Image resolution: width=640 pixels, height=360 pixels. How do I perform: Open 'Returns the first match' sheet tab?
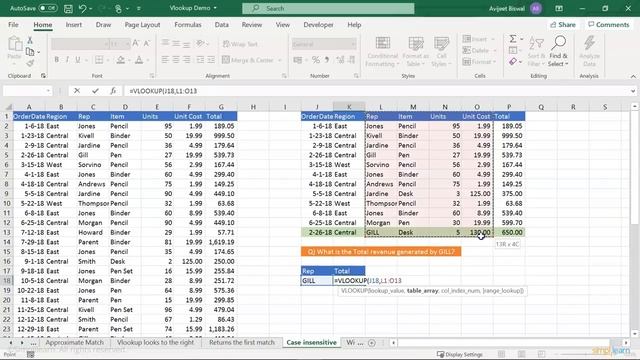point(242,342)
